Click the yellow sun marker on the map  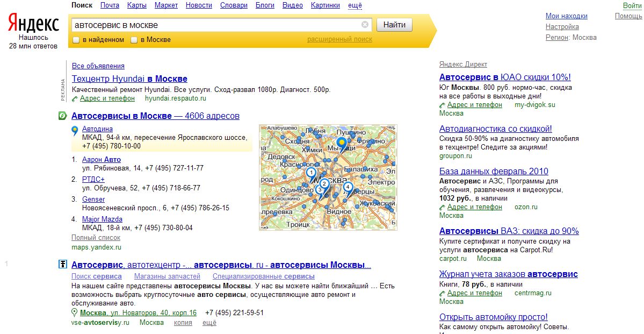(341, 144)
